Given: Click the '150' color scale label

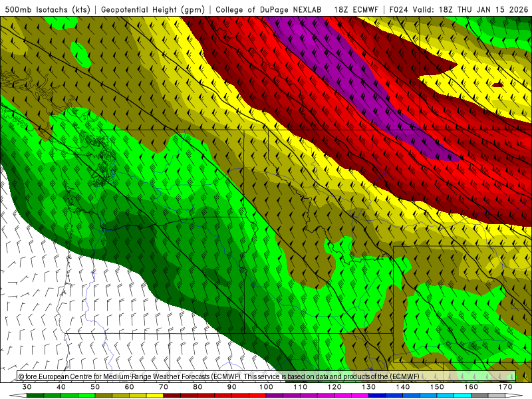Looking at the screenshot, I should point(437,387).
